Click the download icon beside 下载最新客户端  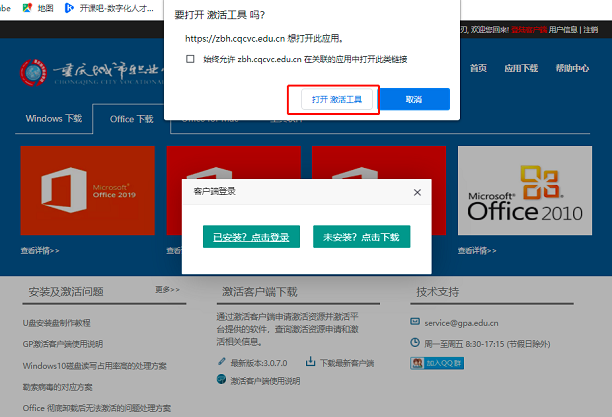click(x=310, y=362)
